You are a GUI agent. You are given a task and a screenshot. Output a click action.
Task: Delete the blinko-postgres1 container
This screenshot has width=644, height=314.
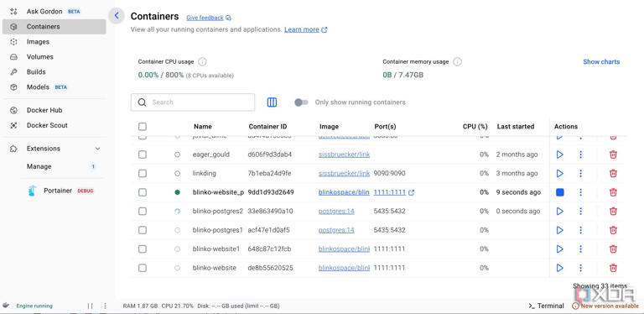[613, 230]
